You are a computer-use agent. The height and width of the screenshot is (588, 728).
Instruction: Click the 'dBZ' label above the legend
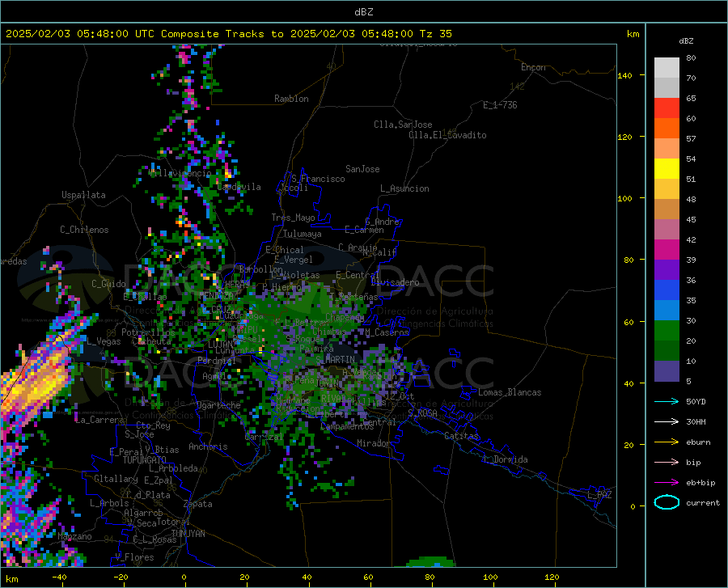(x=686, y=40)
